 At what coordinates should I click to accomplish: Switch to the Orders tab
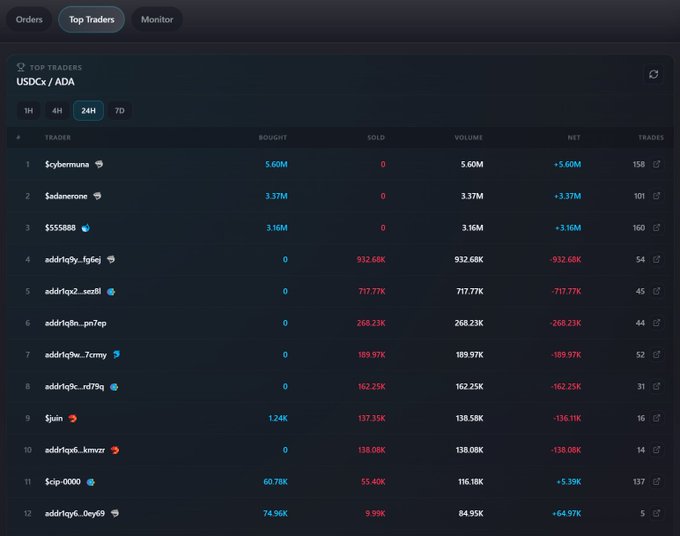[29, 20]
